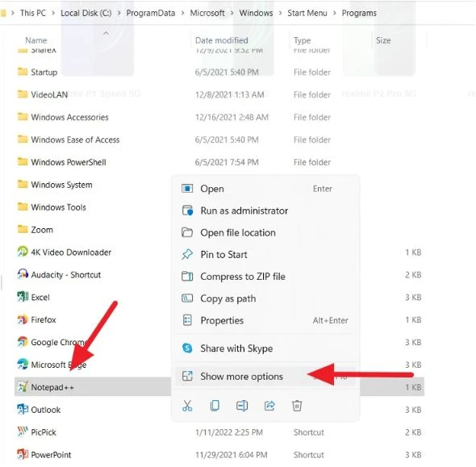Navigate to ProgramData breadcrumb

coord(151,13)
